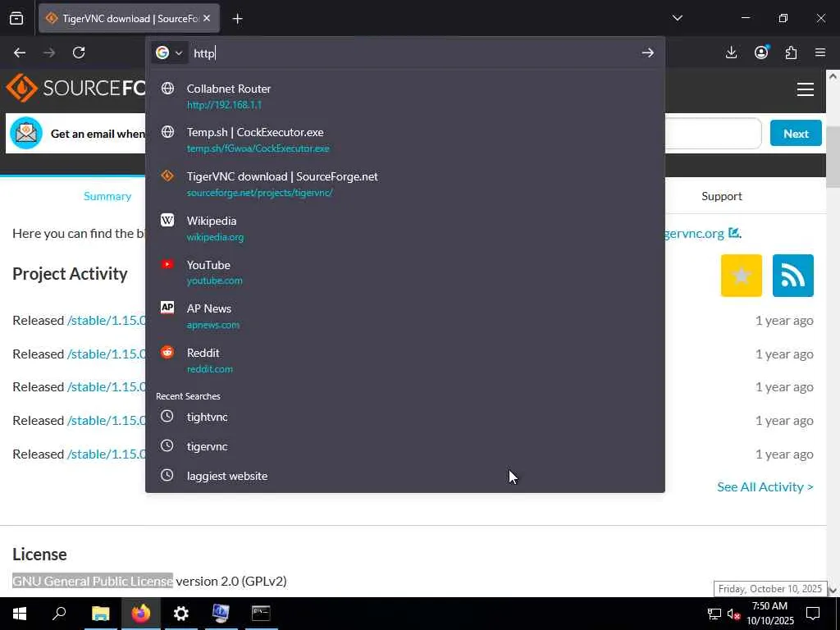The height and width of the screenshot is (630, 840).
Task: Select the TigerVNC download SourceForge.net suggestion
Action: click(405, 184)
